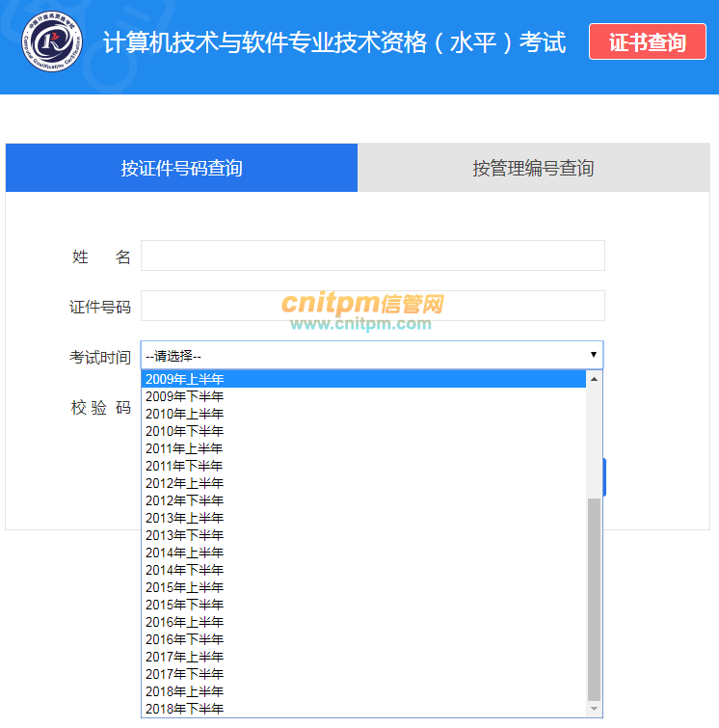
Task: Click the 证书查询 button
Action: (x=647, y=42)
